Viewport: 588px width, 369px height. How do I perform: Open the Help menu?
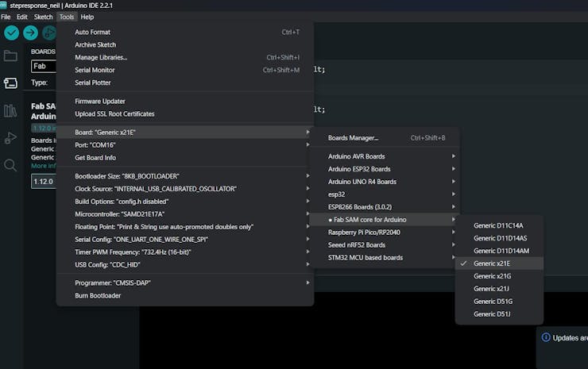click(x=87, y=17)
